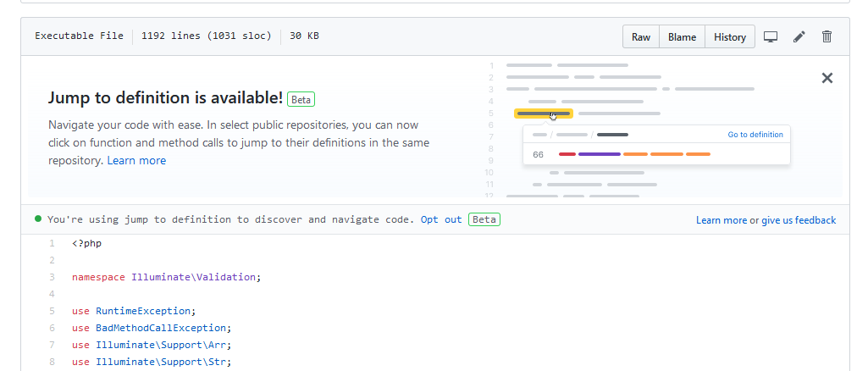Click RuntimeException in the code

pos(143,311)
